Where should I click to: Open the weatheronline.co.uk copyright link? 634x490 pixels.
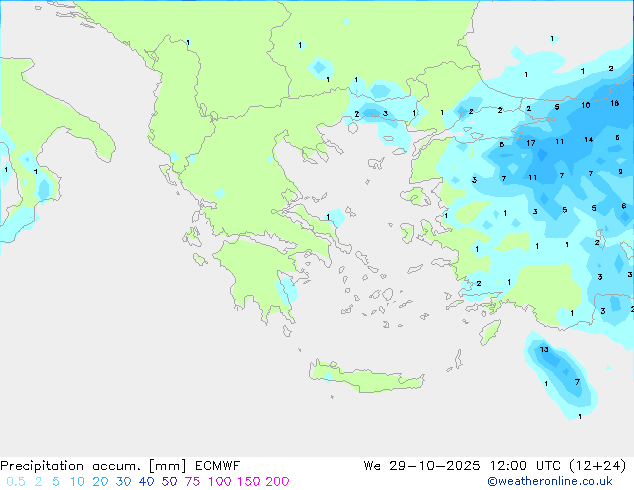click(550, 482)
